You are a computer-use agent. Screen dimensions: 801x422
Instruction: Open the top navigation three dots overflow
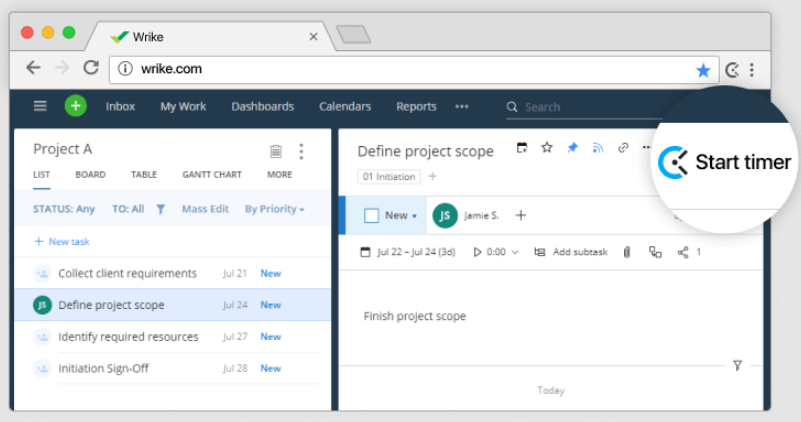click(462, 106)
